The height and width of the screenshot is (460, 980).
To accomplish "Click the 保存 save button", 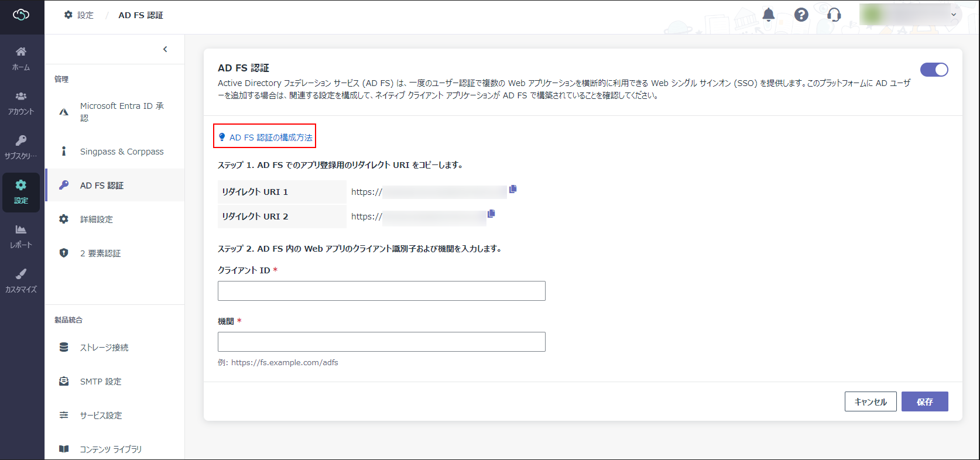I will (x=925, y=401).
